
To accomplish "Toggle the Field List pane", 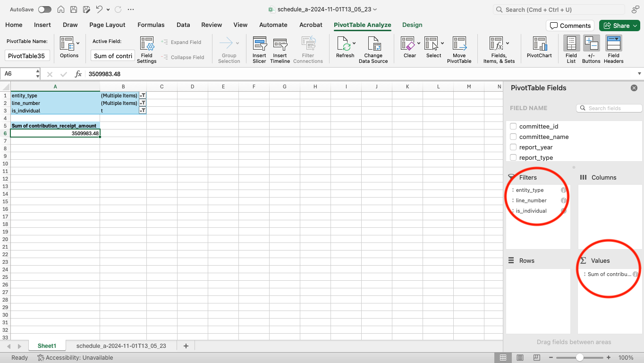I will 571,50.
